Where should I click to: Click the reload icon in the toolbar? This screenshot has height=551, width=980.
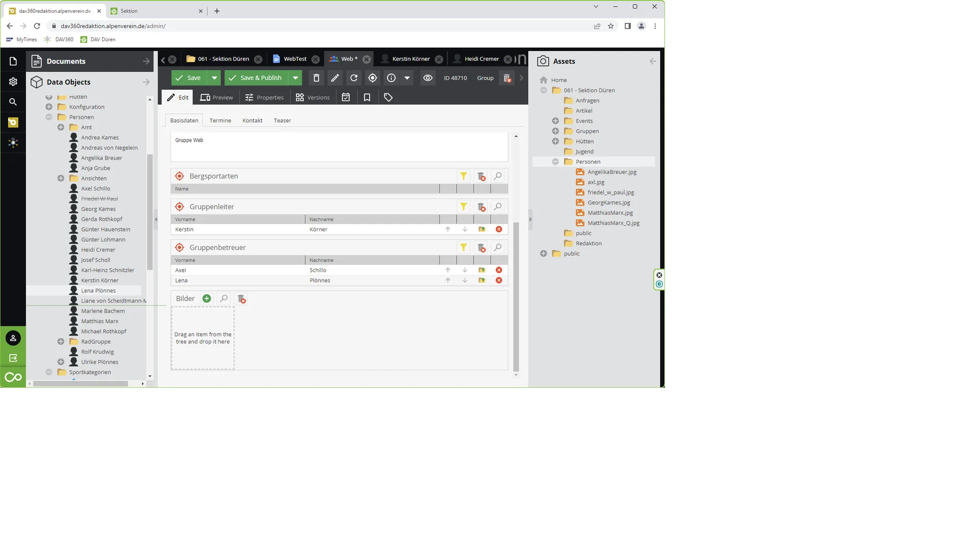click(x=354, y=78)
